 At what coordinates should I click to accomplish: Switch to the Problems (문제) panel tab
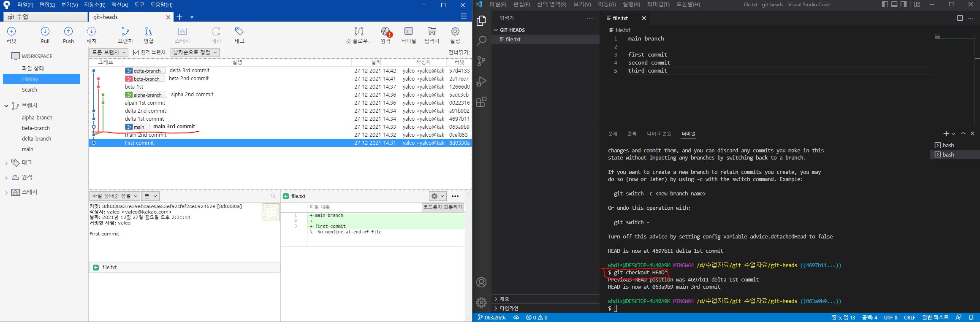pos(613,133)
